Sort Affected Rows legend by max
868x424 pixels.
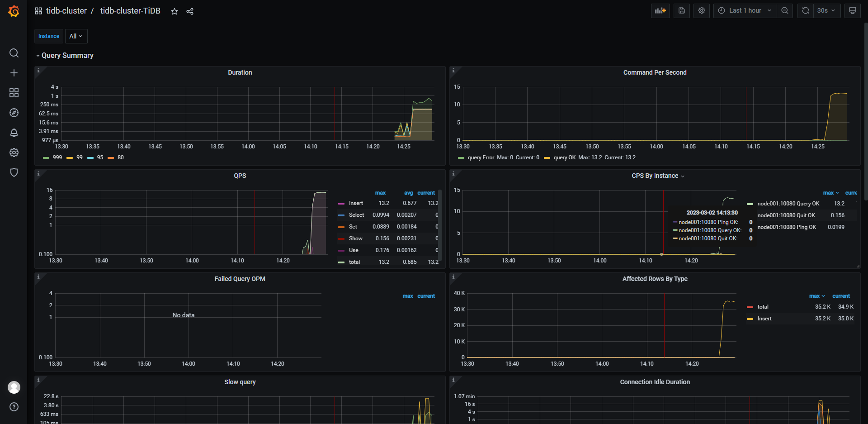point(816,296)
